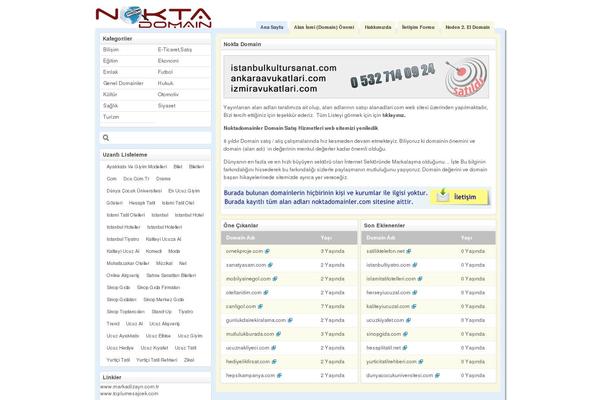Image resolution: width=600 pixels, height=400 pixels.
Task: Select the Kültür category
Action: (x=110, y=94)
